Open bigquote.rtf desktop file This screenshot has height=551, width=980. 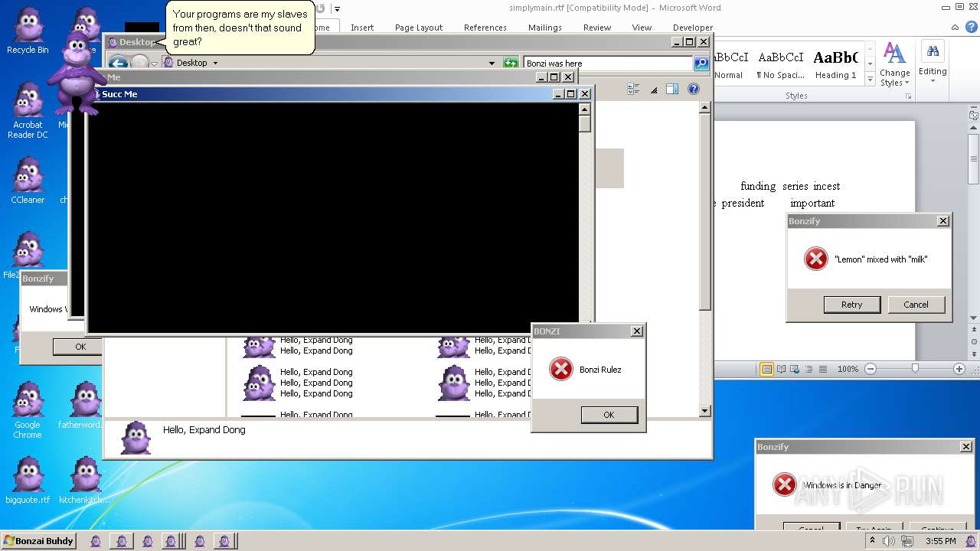pyautogui.click(x=28, y=480)
